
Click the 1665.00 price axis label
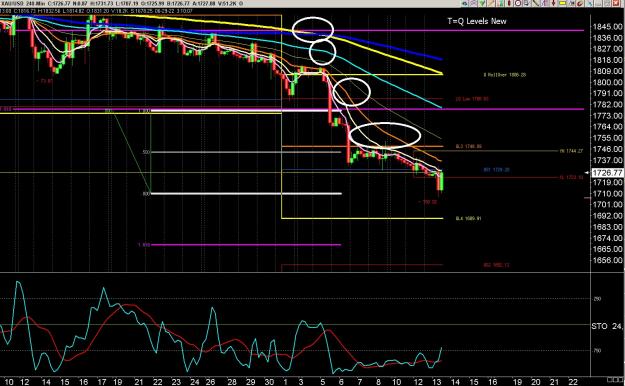607,249
